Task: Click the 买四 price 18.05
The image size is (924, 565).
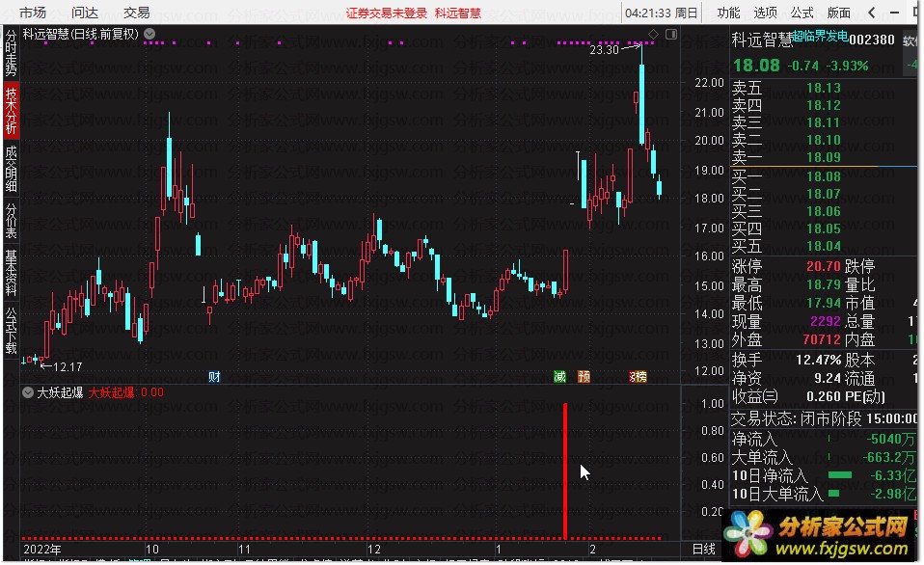Action: click(x=824, y=229)
